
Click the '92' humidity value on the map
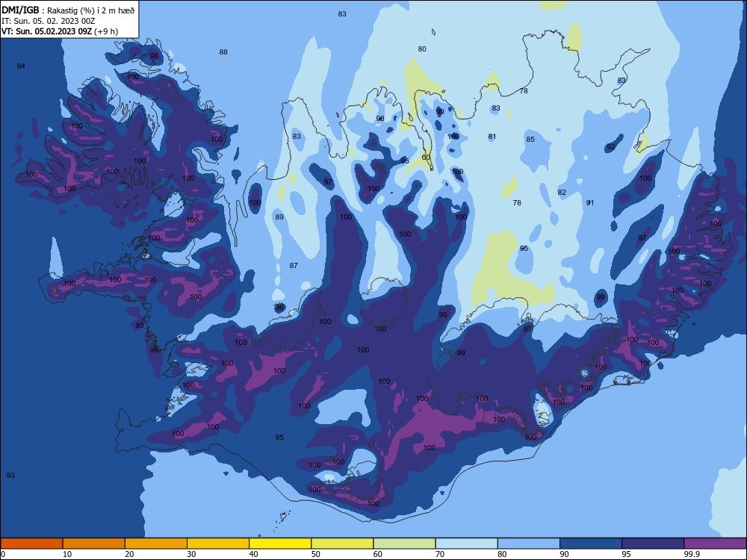(611, 146)
